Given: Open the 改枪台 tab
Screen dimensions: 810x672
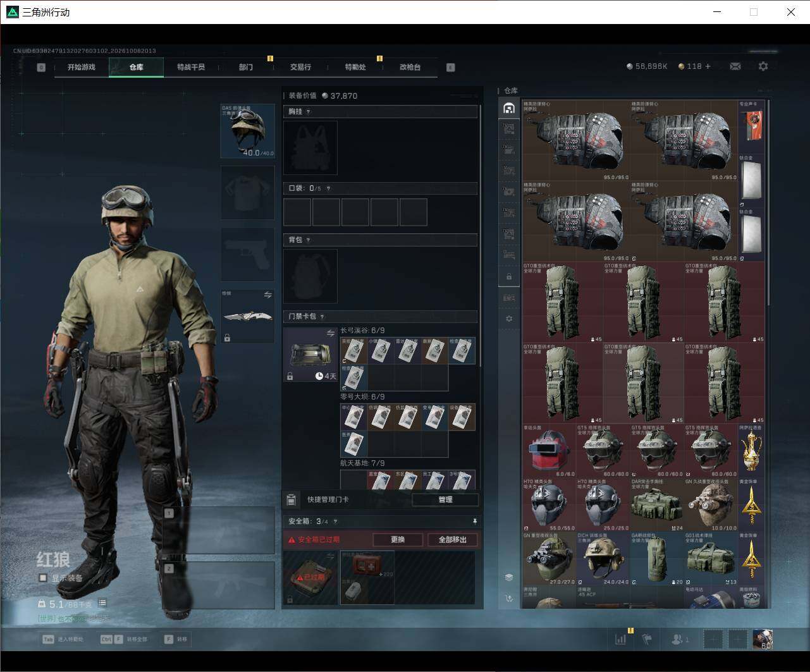Looking at the screenshot, I should point(410,67).
